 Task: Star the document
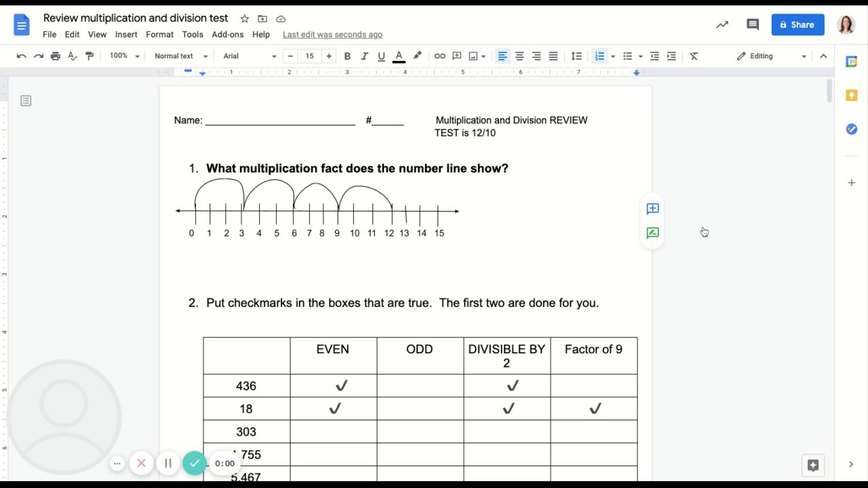click(x=245, y=19)
